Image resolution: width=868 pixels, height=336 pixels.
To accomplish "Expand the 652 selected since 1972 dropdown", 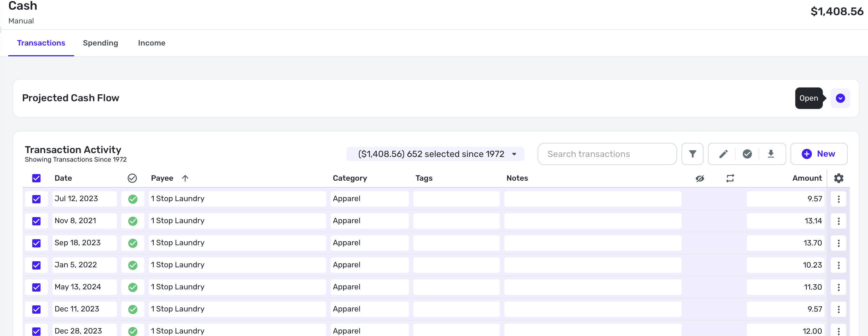I will [x=435, y=154].
